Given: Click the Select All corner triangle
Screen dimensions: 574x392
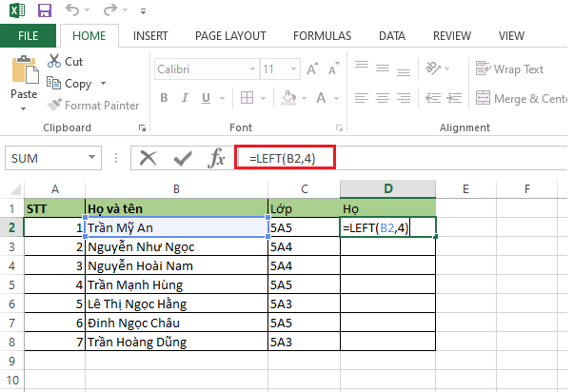Looking at the screenshot, I should click(x=15, y=189).
